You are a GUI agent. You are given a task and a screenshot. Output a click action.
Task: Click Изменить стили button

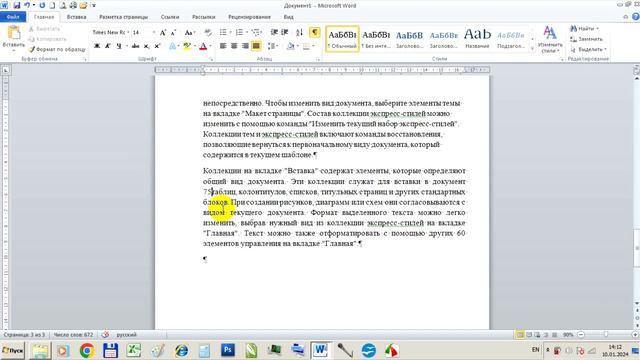coord(550,39)
